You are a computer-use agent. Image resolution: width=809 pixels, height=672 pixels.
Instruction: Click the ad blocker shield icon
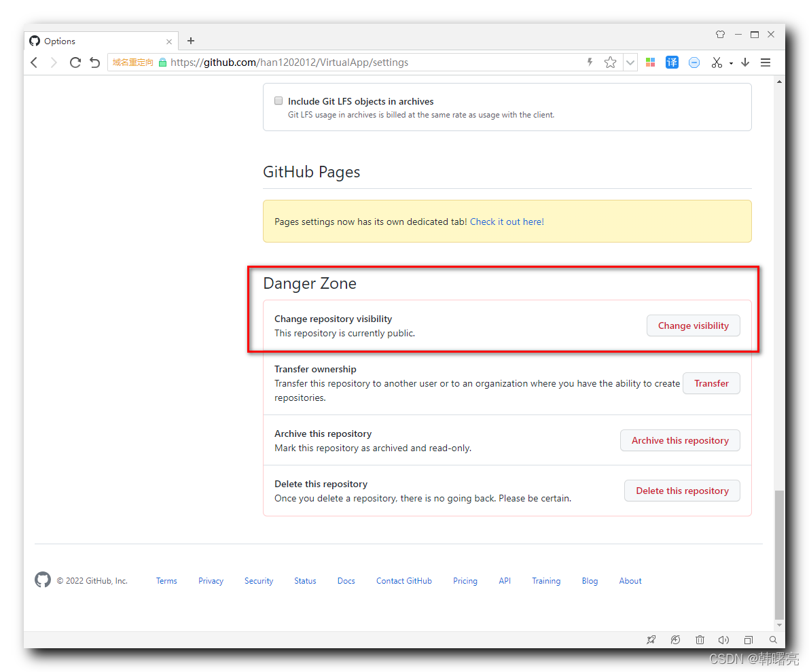[694, 62]
